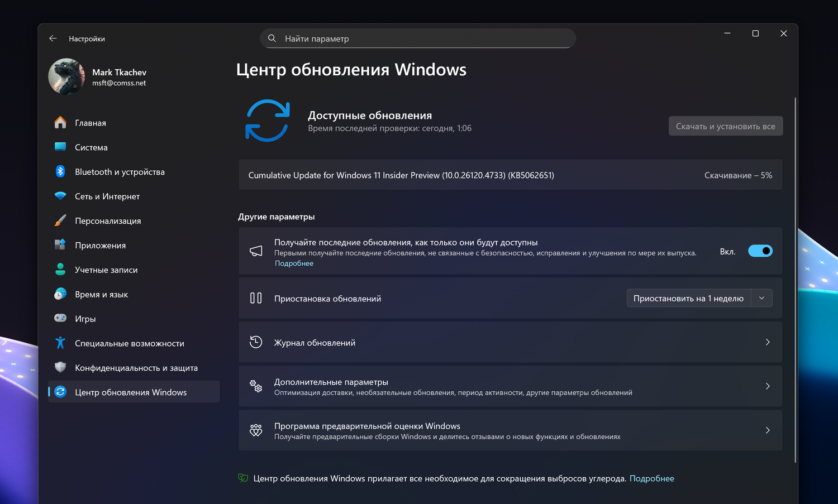Open the pause duration dropdown arrow

(761, 298)
